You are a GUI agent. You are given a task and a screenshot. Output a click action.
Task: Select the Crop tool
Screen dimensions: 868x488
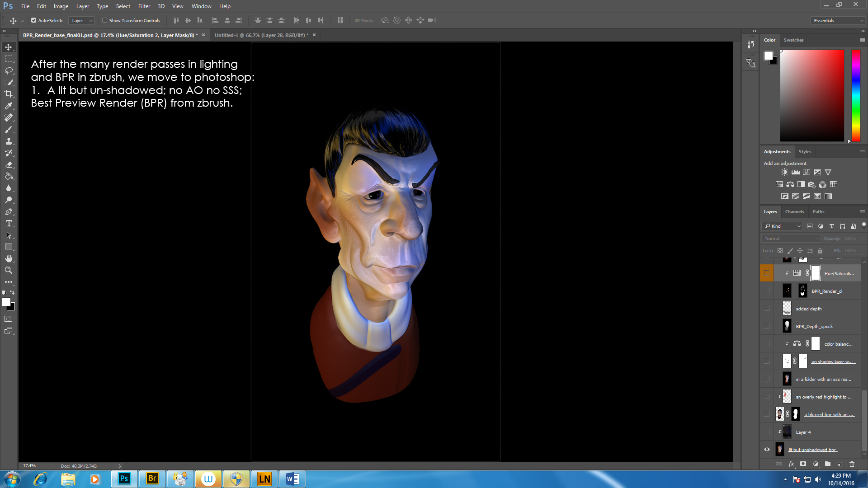coord(9,94)
